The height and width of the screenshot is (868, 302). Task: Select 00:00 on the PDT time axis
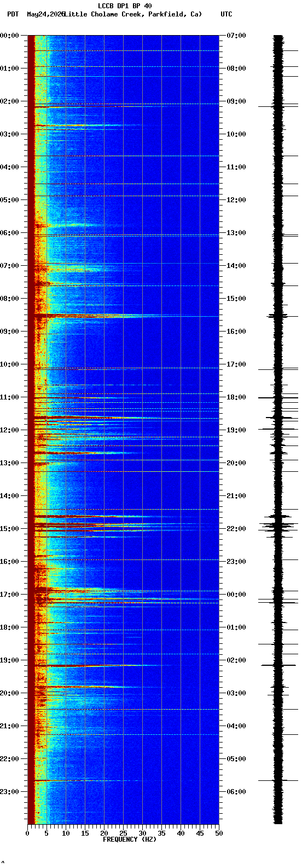click(10, 36)
